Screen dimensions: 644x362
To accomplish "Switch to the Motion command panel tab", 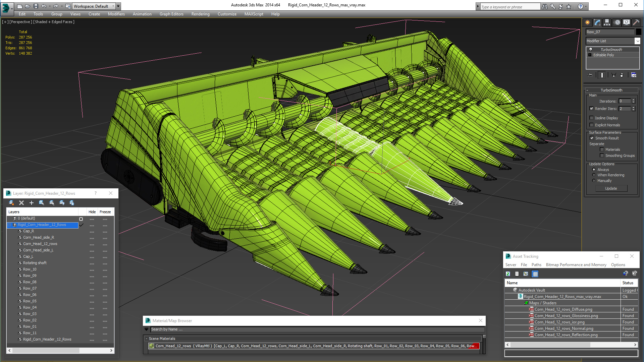I will [x=617, y=22].
